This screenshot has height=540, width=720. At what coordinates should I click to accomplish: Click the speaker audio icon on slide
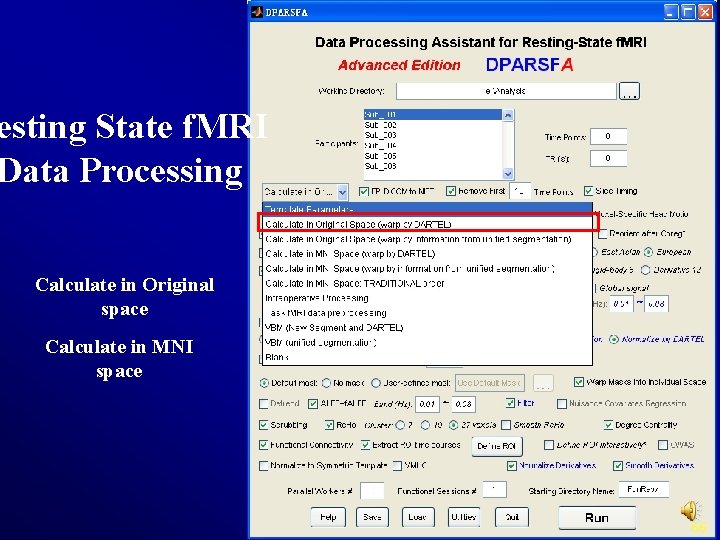pos(691,511)
